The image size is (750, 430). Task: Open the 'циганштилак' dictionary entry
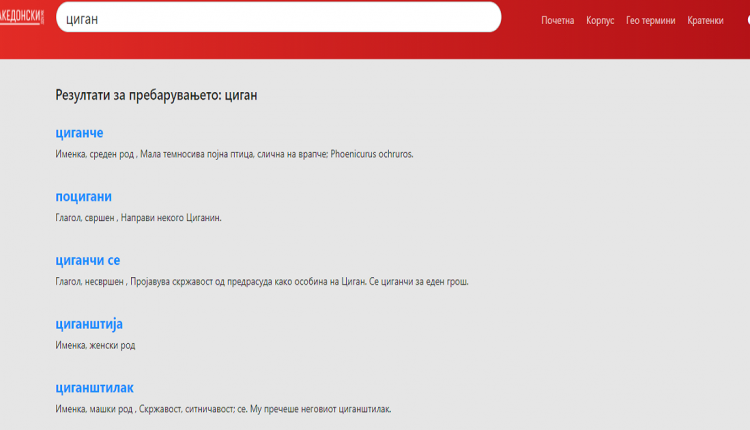(94, 388)
